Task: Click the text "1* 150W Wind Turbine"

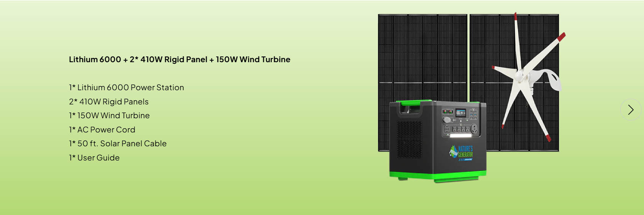Action: pyautogui.click(x=109, y=116)
